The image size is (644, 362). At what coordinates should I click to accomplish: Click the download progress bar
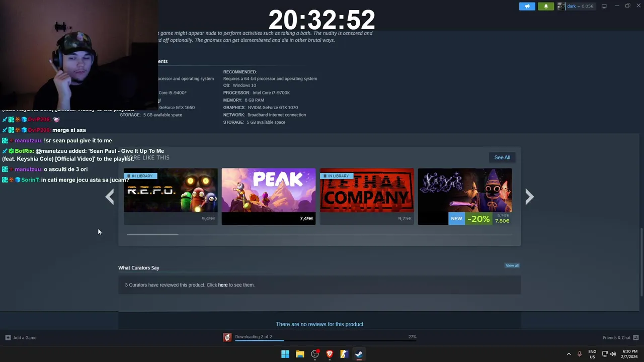325,341
